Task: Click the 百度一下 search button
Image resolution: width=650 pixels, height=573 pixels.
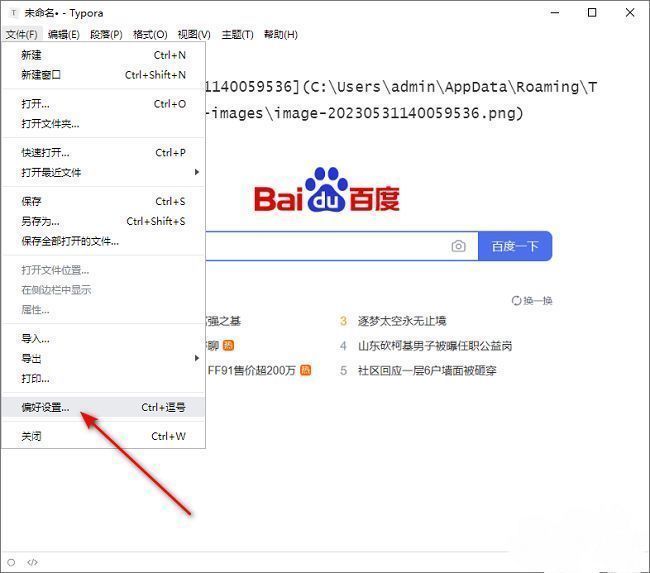Action: (x=515, y=246)
